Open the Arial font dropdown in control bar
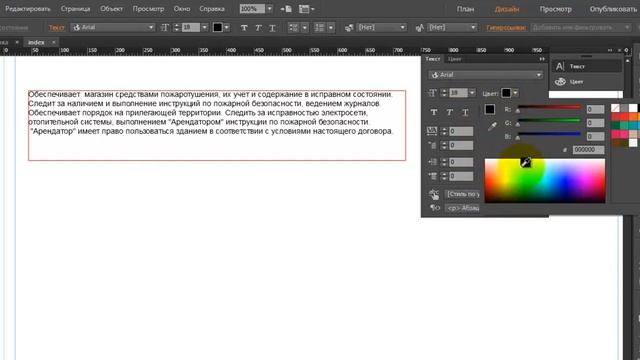The height and width of the screenshot is (360, 640). (113, 27)
